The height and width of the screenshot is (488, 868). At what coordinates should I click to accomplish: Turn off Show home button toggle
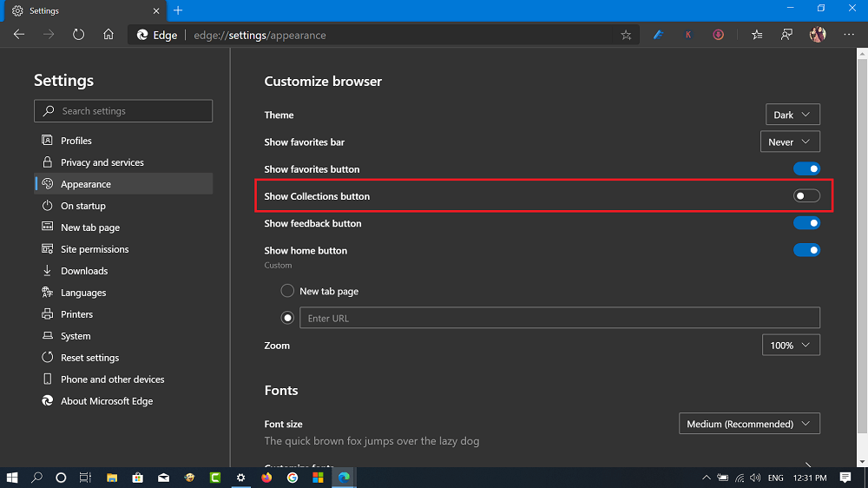(806, 250)
